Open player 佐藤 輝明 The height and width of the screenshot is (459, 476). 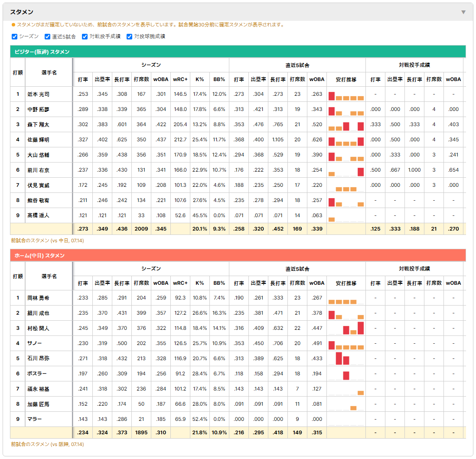coord(38,140)
